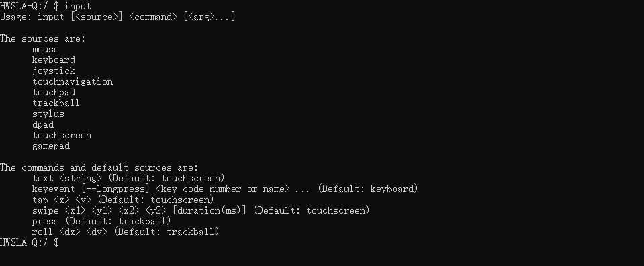Screen dimensions: 644x266
Task: Click the empty bottom shell prompt
Action: coord(30,242)
